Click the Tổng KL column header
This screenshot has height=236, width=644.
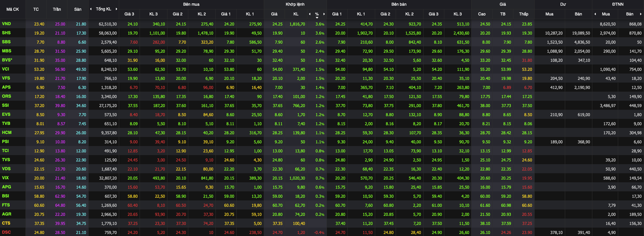103,9
